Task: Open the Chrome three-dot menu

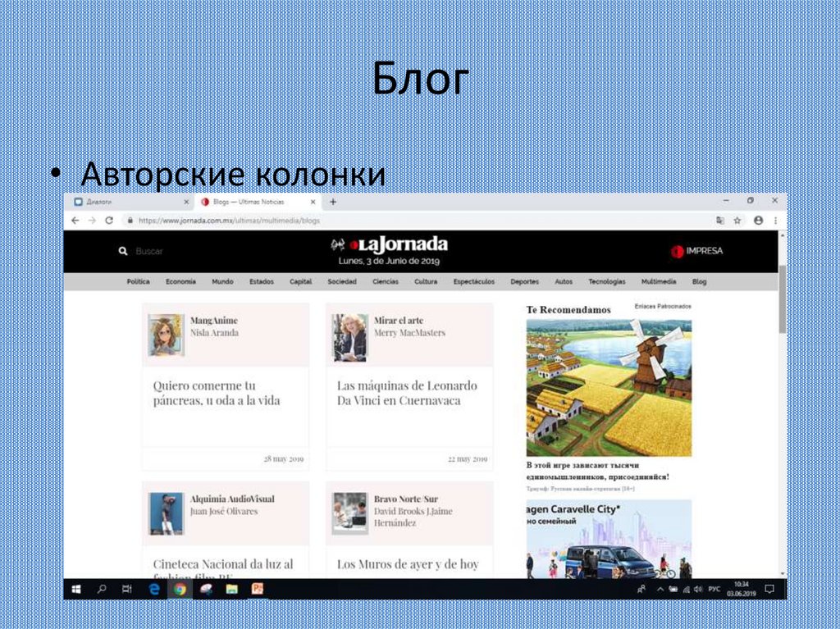Action: [775, 221]
